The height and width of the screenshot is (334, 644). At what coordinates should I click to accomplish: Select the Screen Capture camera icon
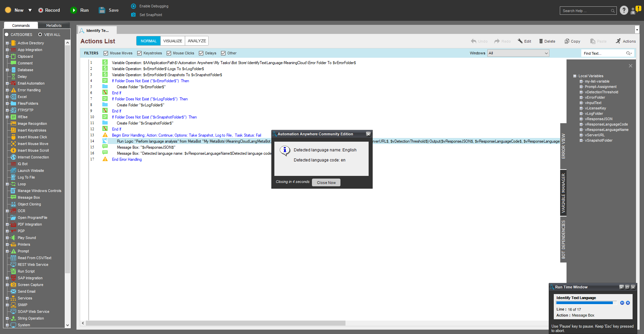point(13,285)
